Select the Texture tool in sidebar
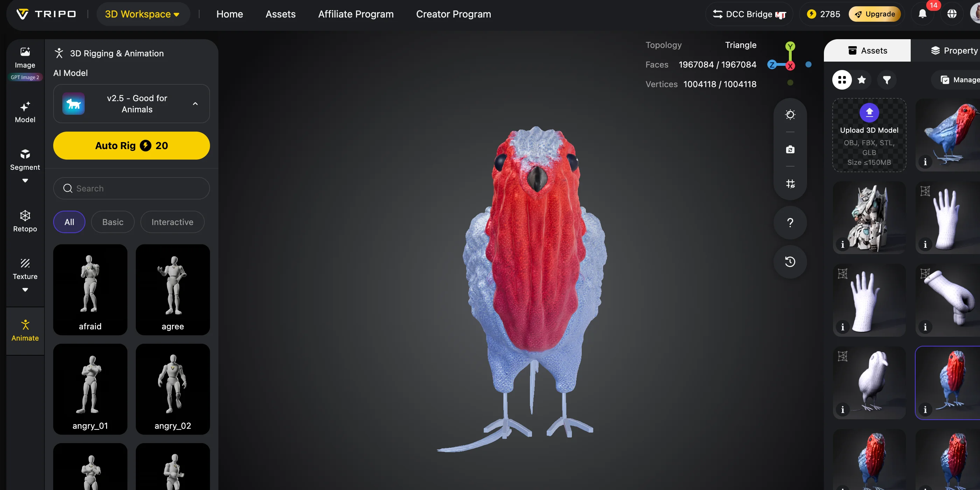 click(25, 269)
